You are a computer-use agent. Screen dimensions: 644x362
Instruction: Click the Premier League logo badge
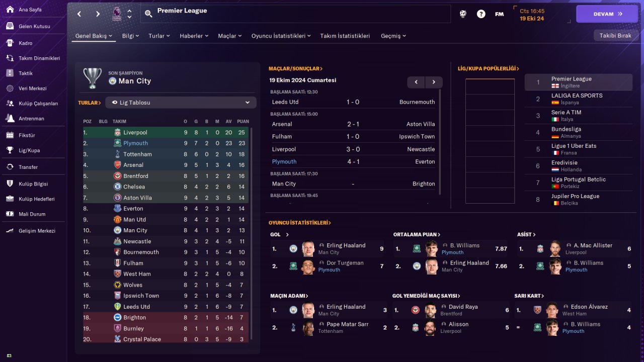point(117,14)
